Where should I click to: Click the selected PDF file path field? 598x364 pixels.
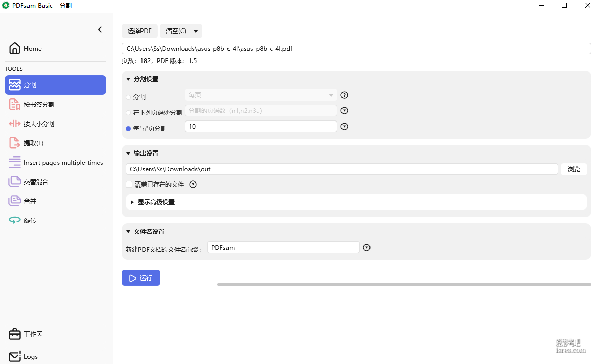(x=356, y=48)
